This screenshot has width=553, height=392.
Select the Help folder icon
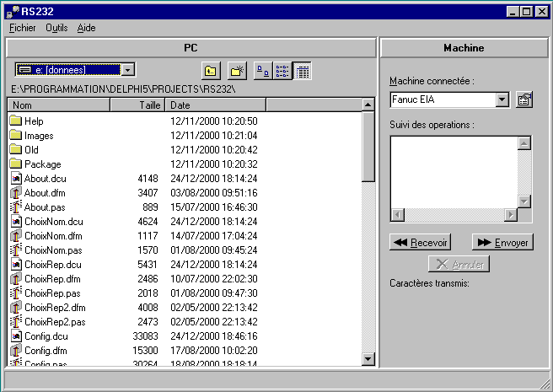click(x=15, y=121)
